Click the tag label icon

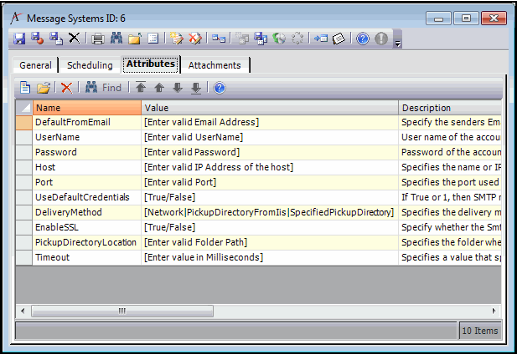click(x=339, y=39)
